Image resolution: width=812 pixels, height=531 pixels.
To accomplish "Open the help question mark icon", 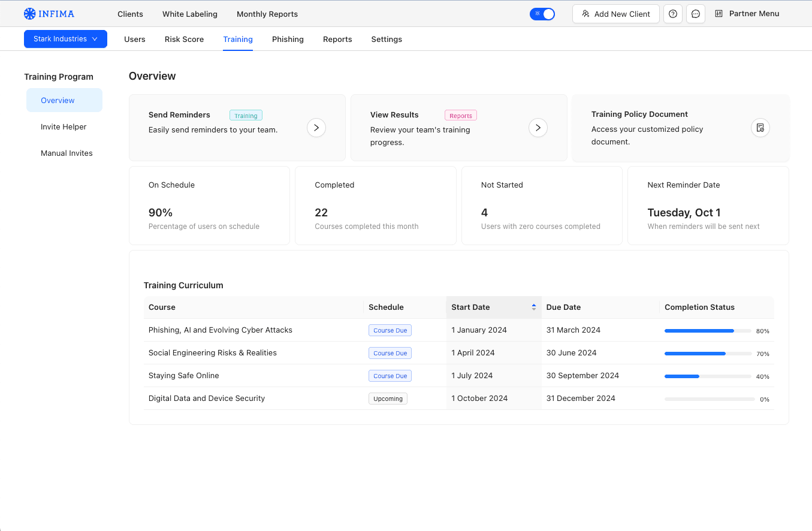I will 673,14.
